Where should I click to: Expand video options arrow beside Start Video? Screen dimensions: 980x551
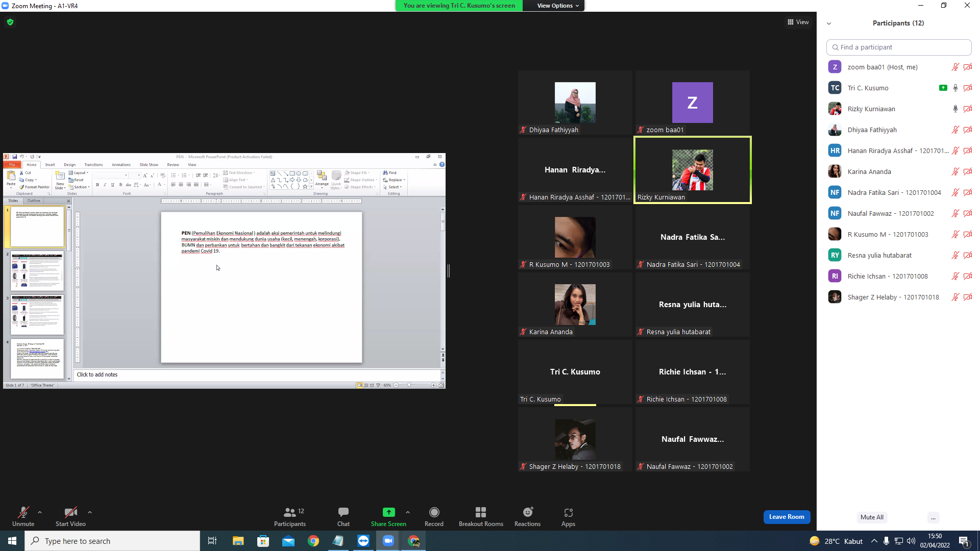click(x=90, y=512)
